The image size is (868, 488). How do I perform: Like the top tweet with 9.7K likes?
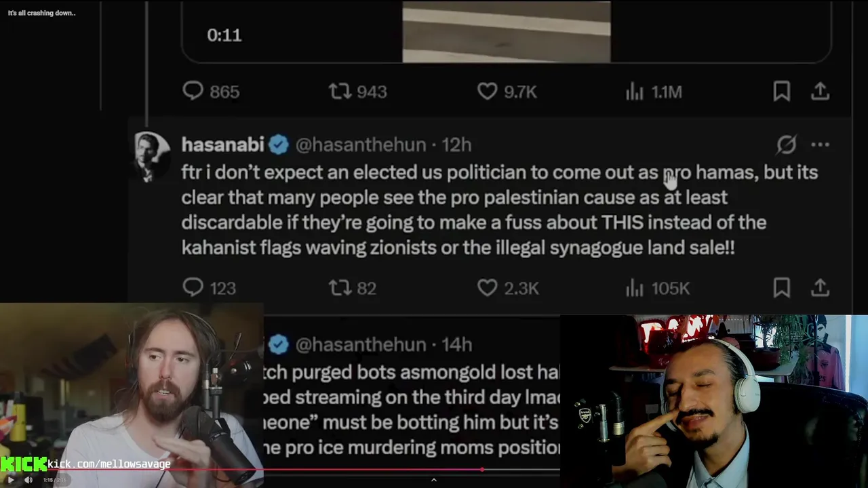487,91
